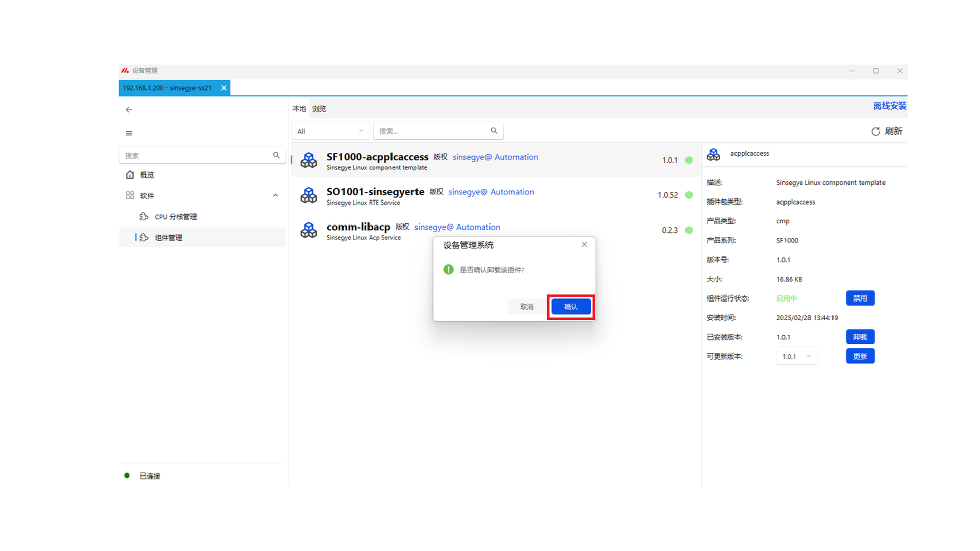Open the 可更新版本 1.0.1 version dropdown
This screenshot has height=551, width=980.
point(796,356)
